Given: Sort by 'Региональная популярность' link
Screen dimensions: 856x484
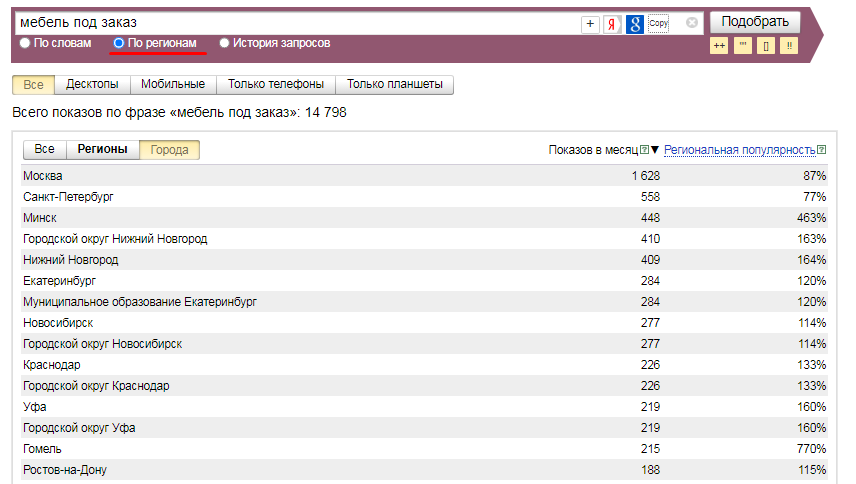Looking at the screenshot, I should (739, 150).
